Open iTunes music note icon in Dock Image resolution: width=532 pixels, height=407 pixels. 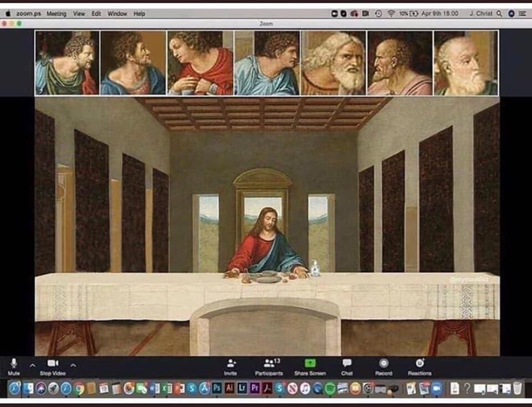tap(305, 388)
